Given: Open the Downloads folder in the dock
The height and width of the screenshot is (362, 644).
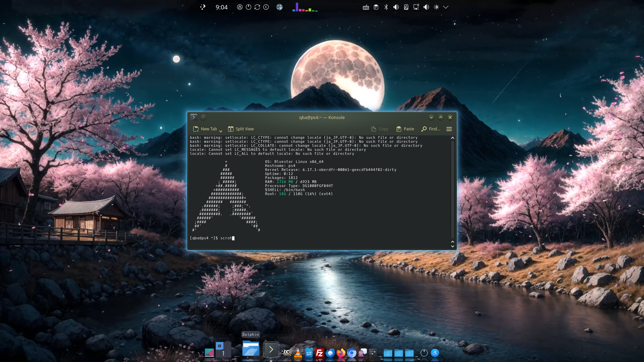Looking at the screenshot, I should pyautogui.click(x=409, y=353).
